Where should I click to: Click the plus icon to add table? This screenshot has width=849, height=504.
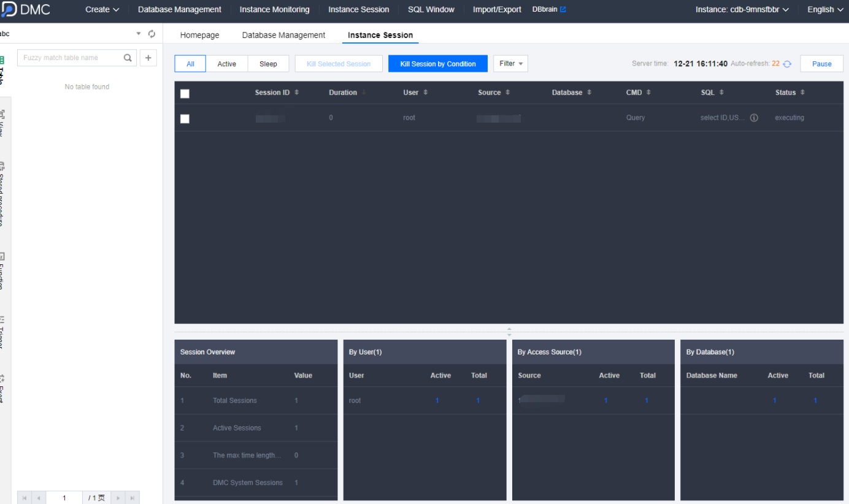[148, 58]
